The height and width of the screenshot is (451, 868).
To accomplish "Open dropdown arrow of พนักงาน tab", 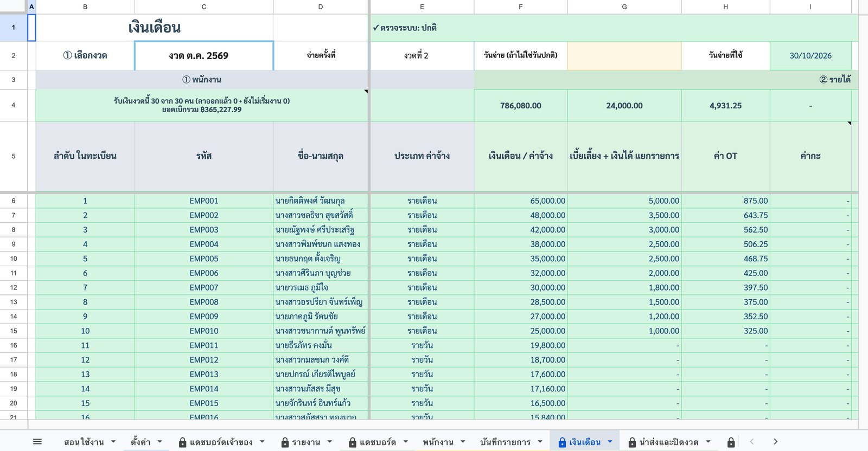I will click(x=463, y=442).
